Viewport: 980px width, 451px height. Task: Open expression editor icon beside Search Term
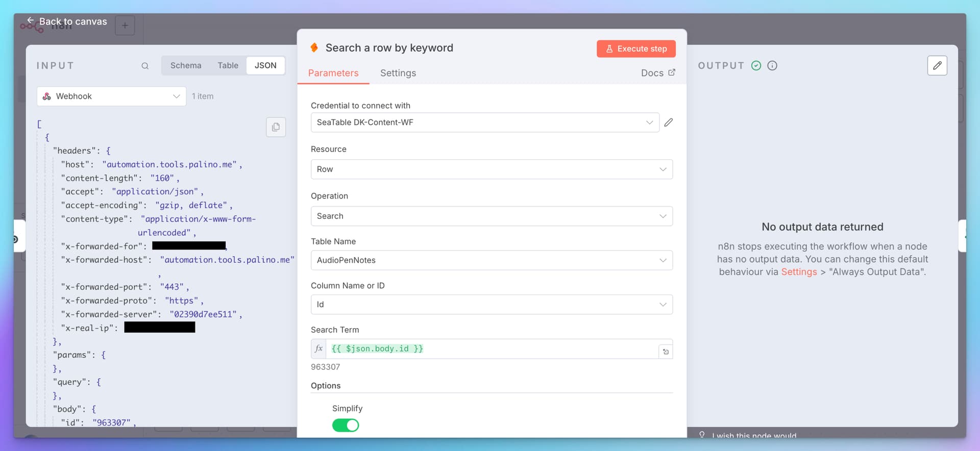point(666,352)
